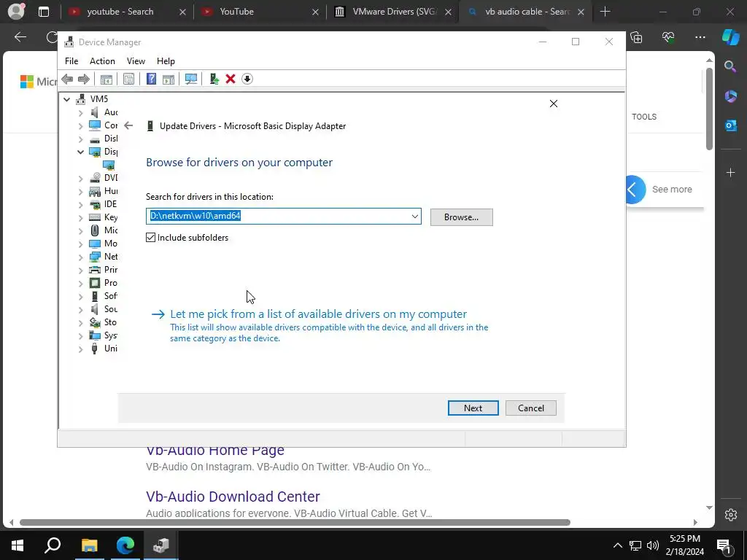Choose Let me pick from a list link
This screenshot has height=560, width=747.
pos(318,314)
